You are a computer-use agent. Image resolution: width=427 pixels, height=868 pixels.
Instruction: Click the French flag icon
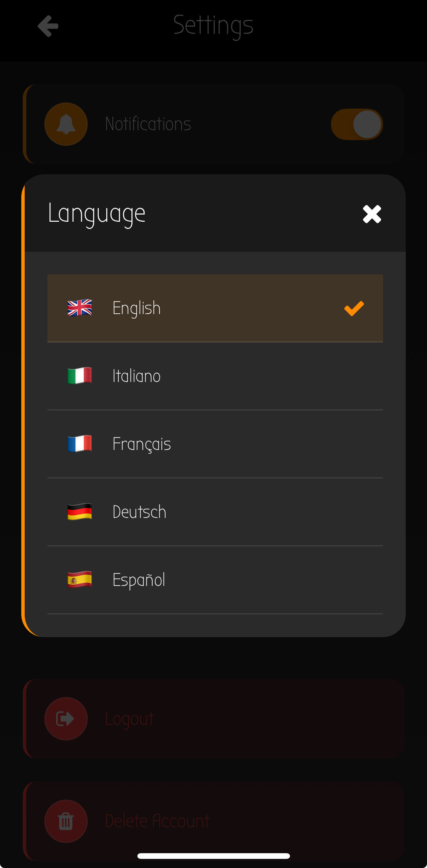[80, 443]
